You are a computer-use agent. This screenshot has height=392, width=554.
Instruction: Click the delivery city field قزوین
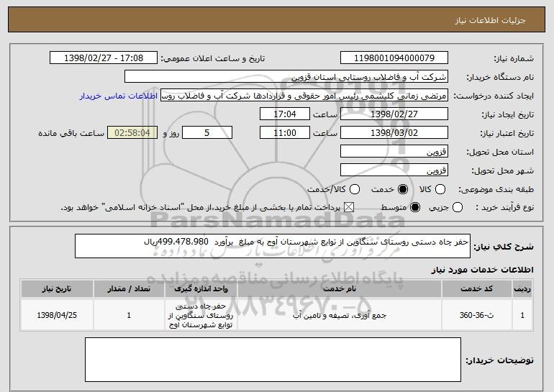[x=394, y=170]
